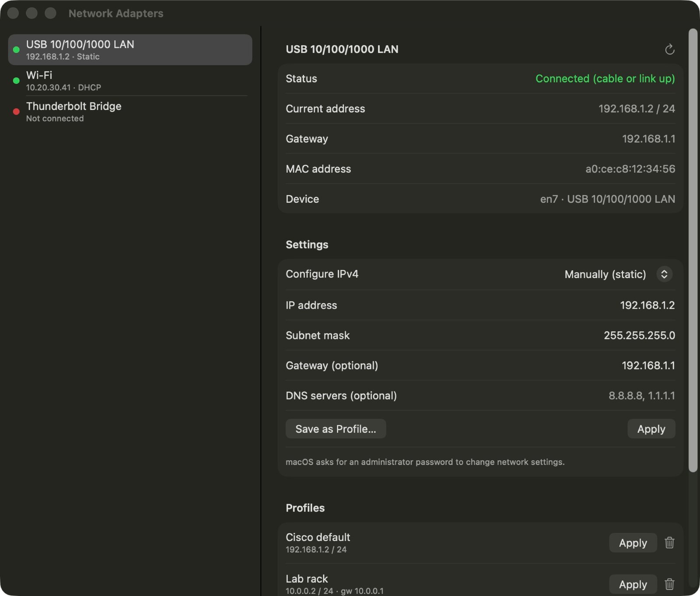Click the green dot of USB LAN adapter
Image resolution: width=700 pixels, height=596 pixels.
[16, 49]
